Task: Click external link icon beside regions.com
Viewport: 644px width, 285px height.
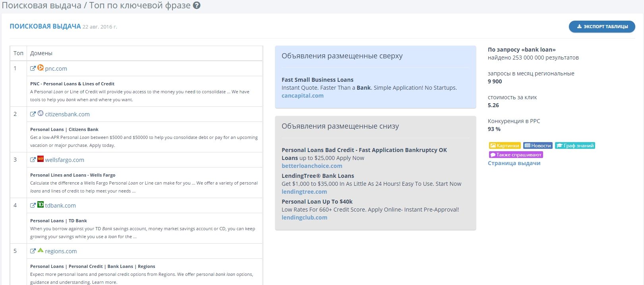Action: click(x=33, y=251)
